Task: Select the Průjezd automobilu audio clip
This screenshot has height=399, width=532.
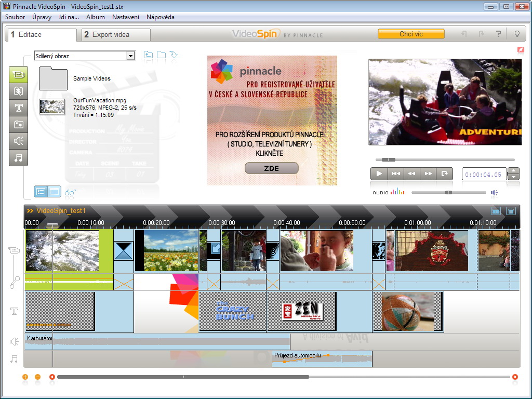Action: (322, 359)
